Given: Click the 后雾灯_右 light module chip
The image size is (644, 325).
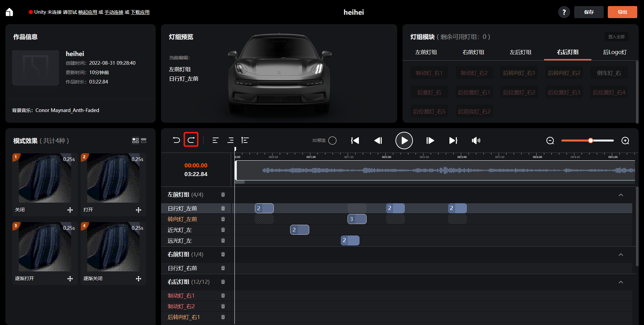Looking at the screenshot, I should [429, 93].
